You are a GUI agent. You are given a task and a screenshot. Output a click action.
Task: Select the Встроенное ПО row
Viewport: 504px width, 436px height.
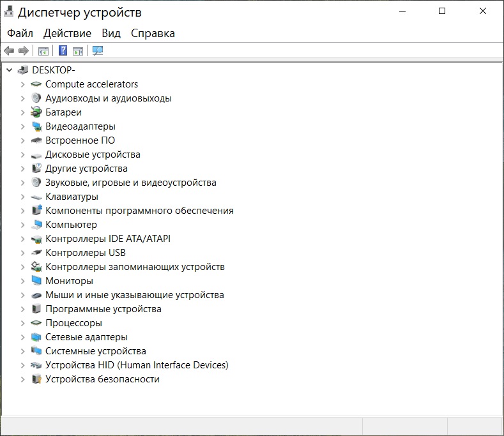80,140
